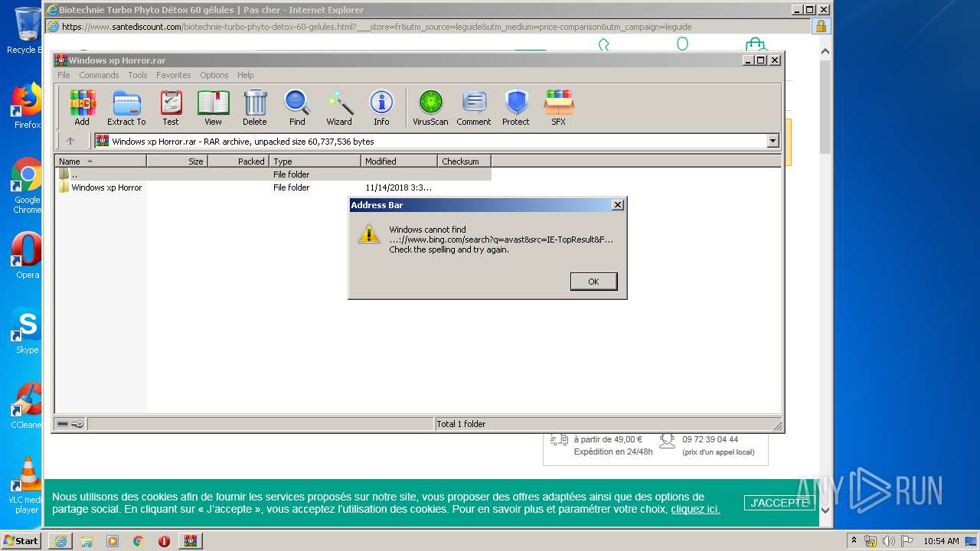Viewport: 980px width, 551px height.
Task: Expand the WinRAR address path dropdown
Action: coord(773,141)
